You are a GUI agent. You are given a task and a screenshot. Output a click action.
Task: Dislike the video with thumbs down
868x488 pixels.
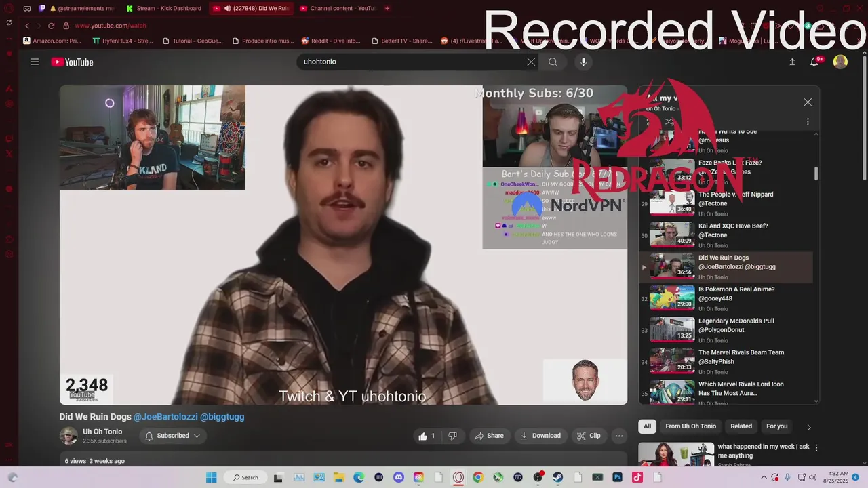click(452, 436)
